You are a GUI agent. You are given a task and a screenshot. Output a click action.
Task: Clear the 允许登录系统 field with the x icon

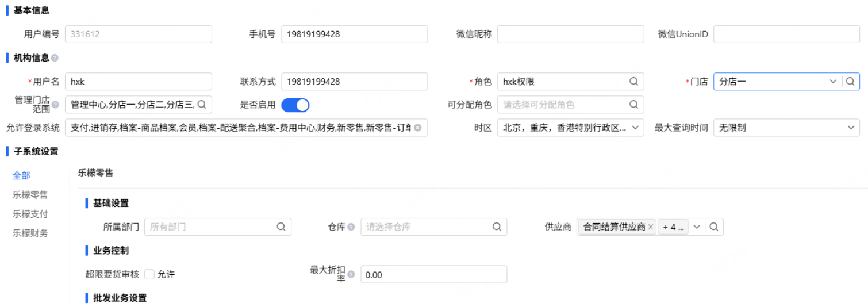[x=418, y=128]
